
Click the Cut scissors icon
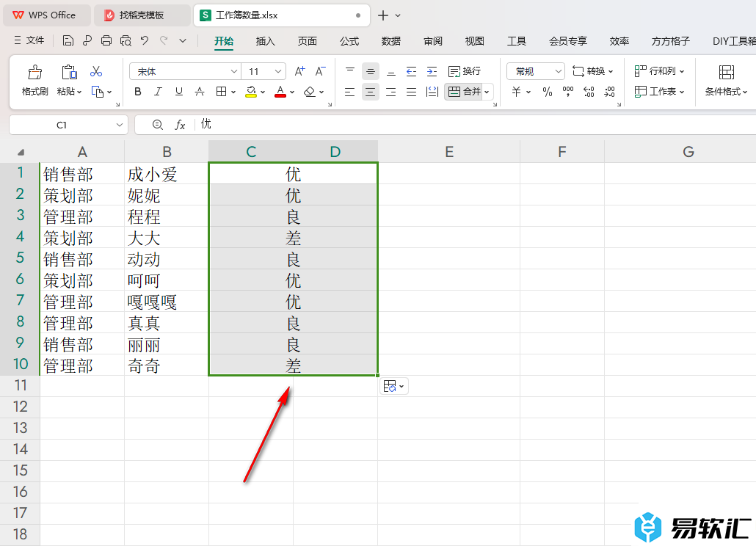tap(96, 72)
